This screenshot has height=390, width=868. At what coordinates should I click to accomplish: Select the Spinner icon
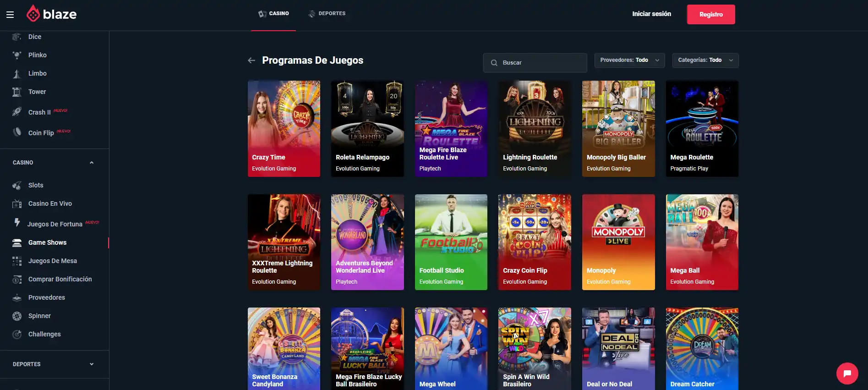(17, 316)
